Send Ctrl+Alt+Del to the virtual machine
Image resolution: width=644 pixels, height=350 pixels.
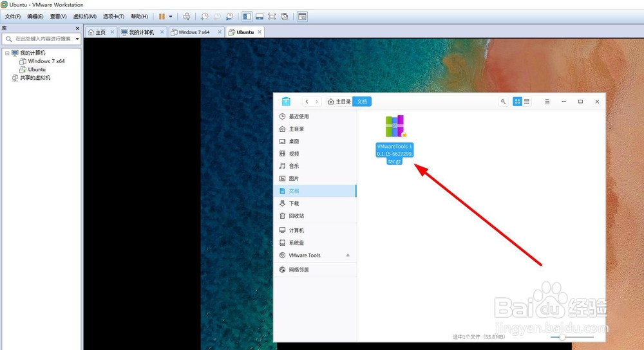(x=187, y=17)
